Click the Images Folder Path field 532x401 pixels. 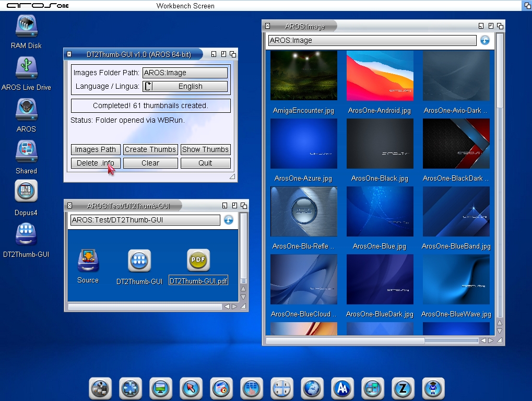click(x=185, y=73)
